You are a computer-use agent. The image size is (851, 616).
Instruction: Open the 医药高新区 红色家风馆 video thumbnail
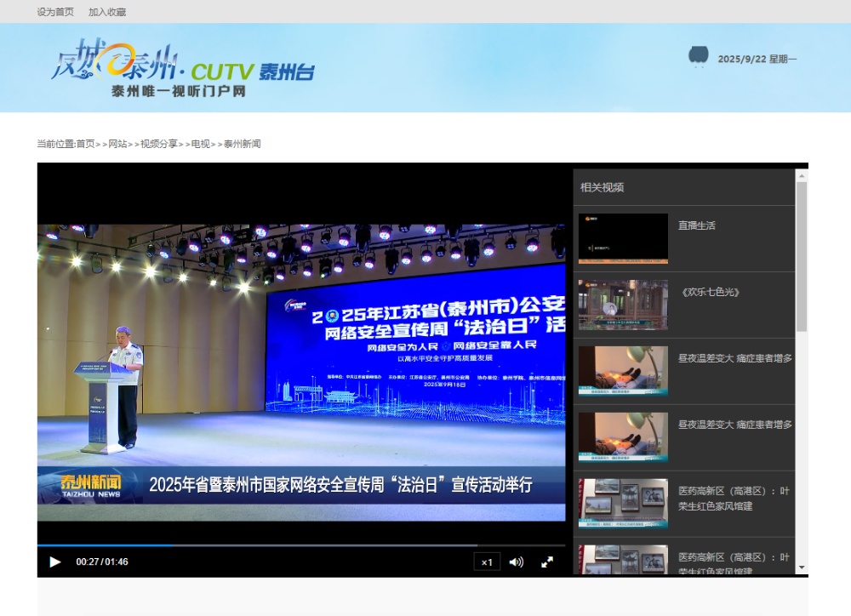point(623,504)
